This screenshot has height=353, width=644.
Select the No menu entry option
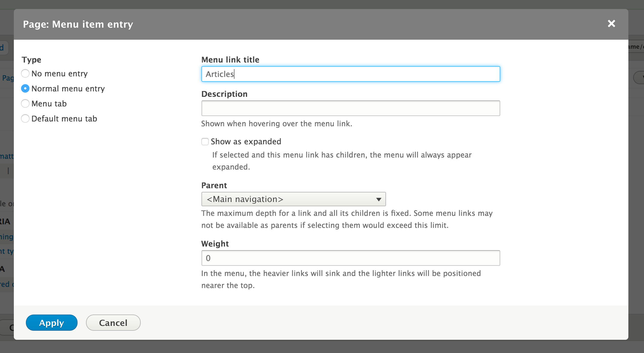tap(26, 73)
